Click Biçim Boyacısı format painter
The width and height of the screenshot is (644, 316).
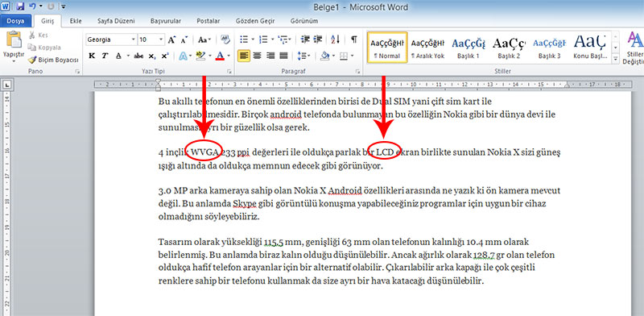[53, 60]
